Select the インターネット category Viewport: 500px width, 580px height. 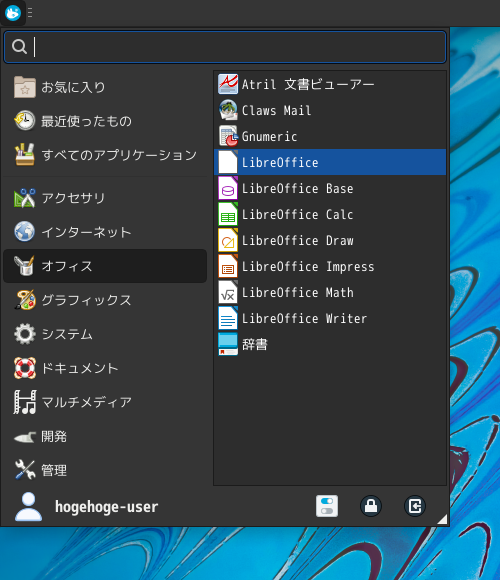click(x=105, y=232)
